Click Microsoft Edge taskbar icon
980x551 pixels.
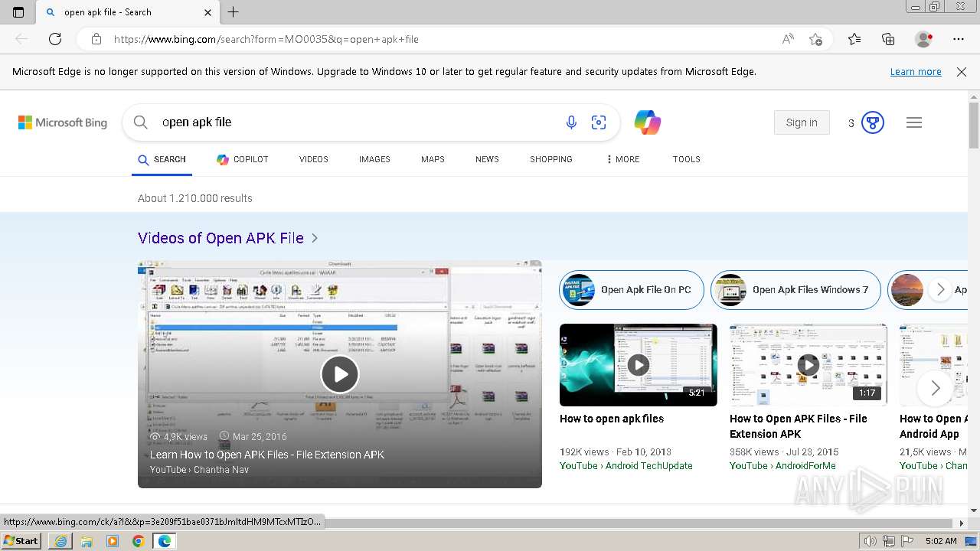[x=165, y=541]
